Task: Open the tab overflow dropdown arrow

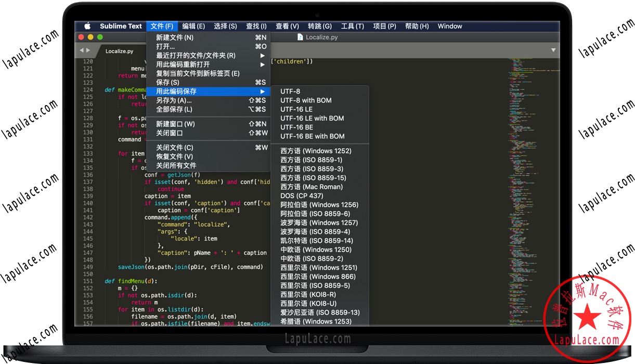Action: (553, 50)
